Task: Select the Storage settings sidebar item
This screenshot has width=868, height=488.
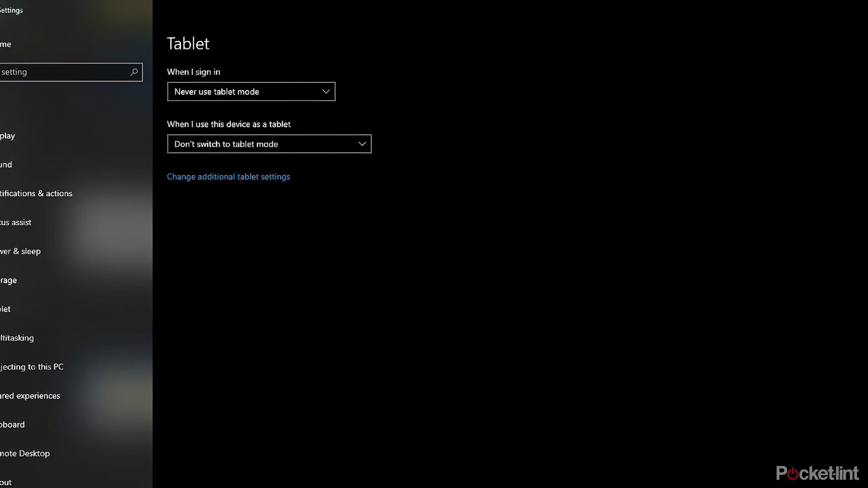Action: point(8,280)
